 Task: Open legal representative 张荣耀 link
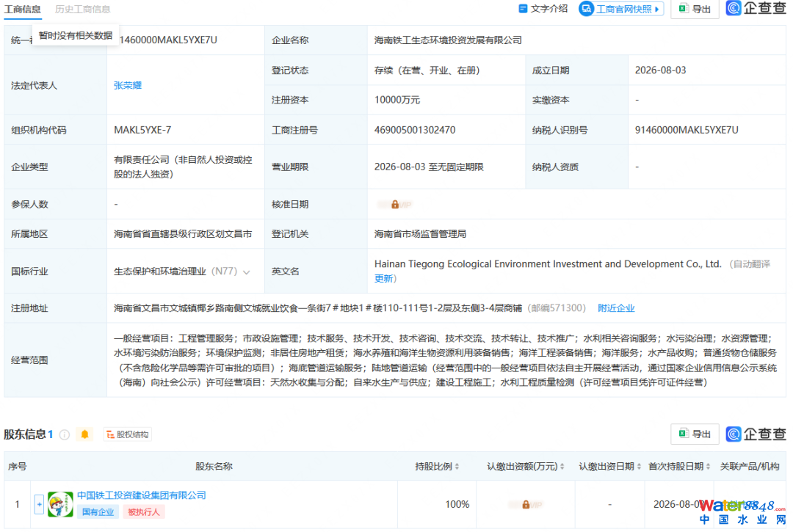(128, 85)
